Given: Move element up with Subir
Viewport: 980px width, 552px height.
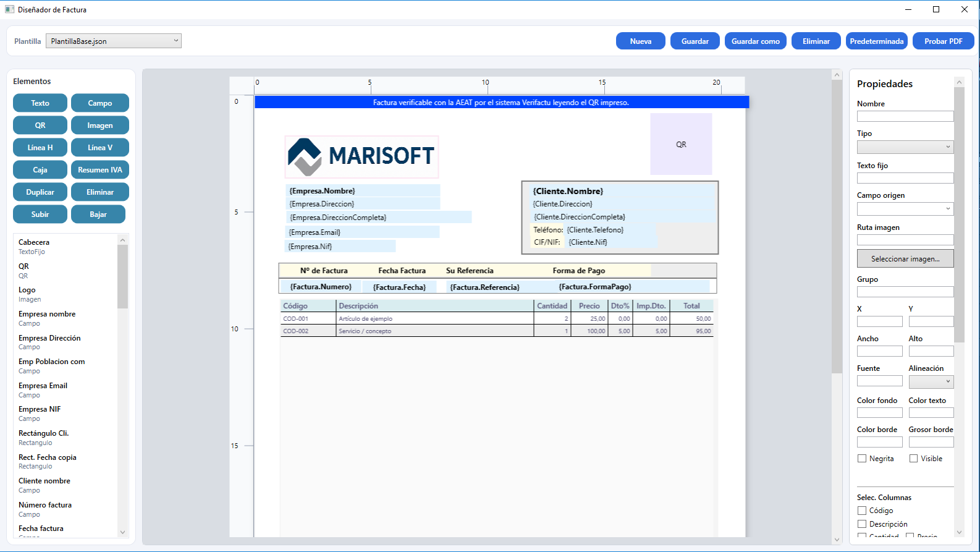Looking at the screenshot, I should click(40, 214).
